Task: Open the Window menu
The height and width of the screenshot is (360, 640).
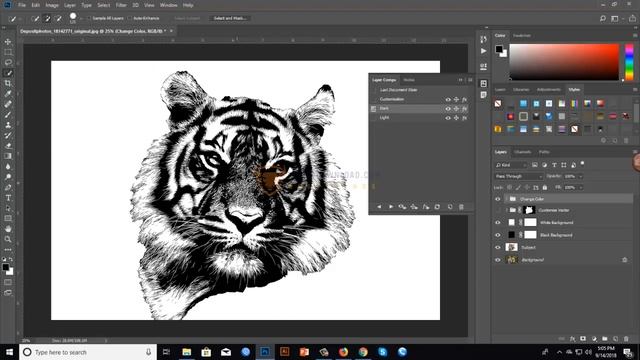Action: click(169, 5)
